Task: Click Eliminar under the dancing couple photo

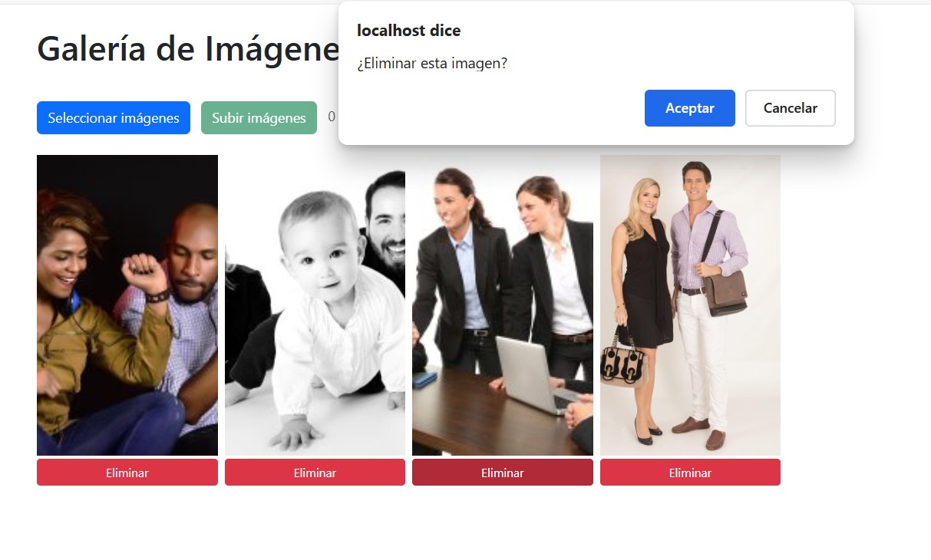Action: point(127,473)
